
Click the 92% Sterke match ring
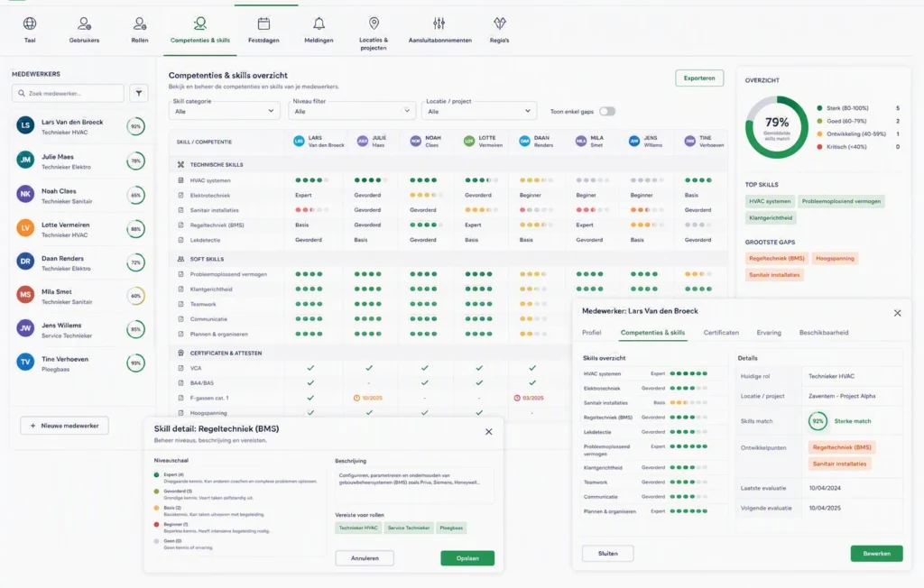(818, 421)
